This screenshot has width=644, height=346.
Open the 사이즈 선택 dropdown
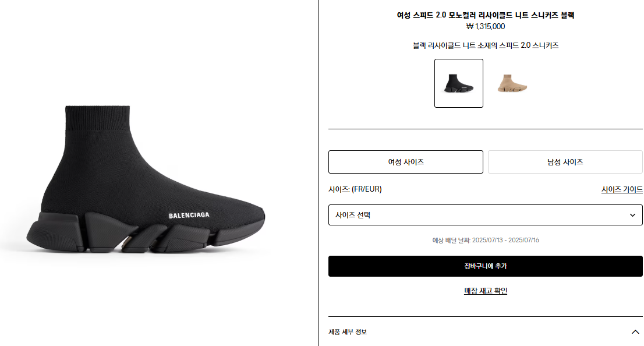pyautogui.click(x=477, y=215)
